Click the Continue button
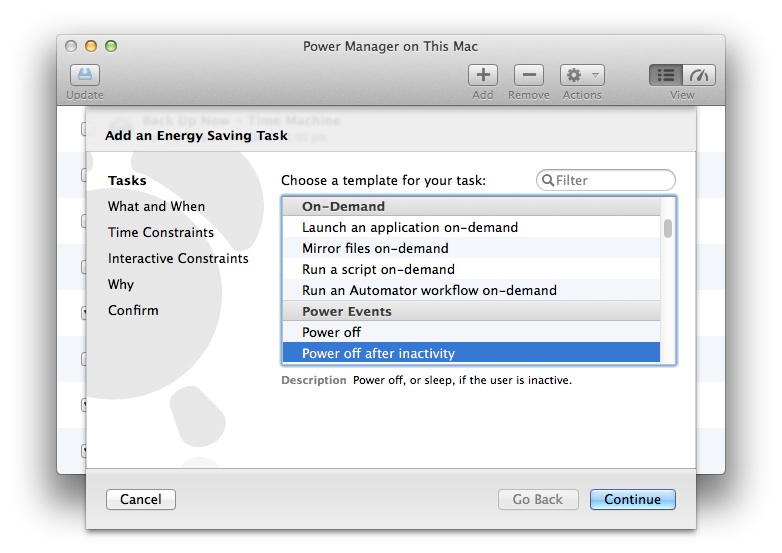 point(632,499)
